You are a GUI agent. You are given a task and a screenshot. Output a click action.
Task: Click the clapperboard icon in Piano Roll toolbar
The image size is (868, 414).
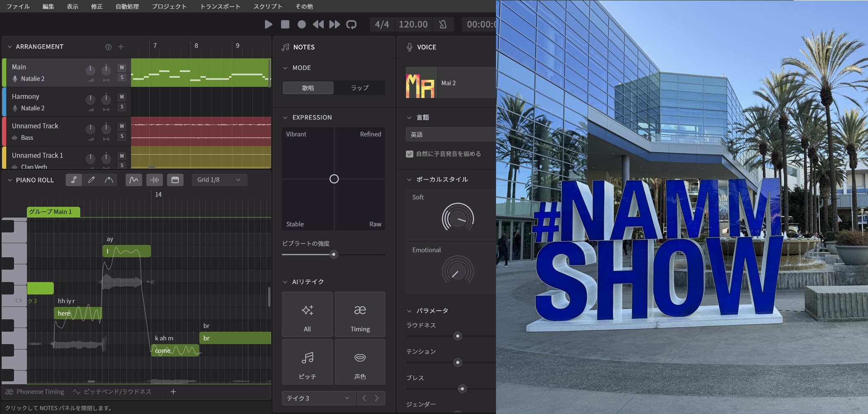[x=175, y=180]
